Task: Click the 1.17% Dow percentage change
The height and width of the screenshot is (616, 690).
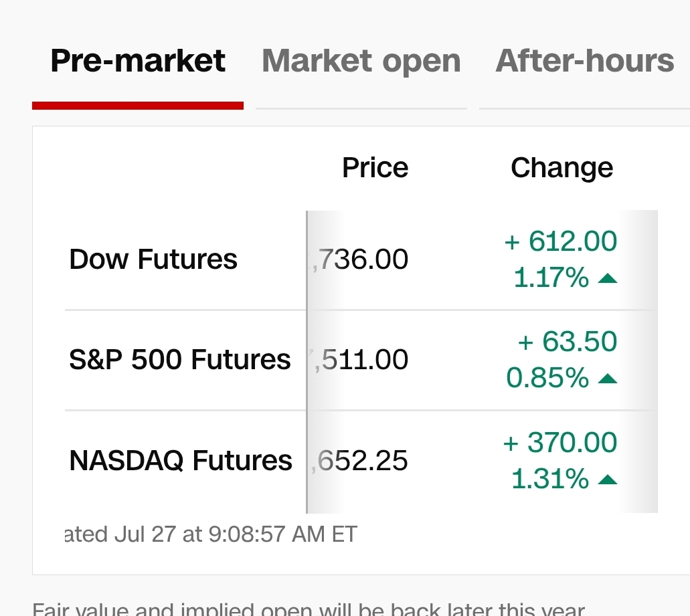Action: coord(551,278)
